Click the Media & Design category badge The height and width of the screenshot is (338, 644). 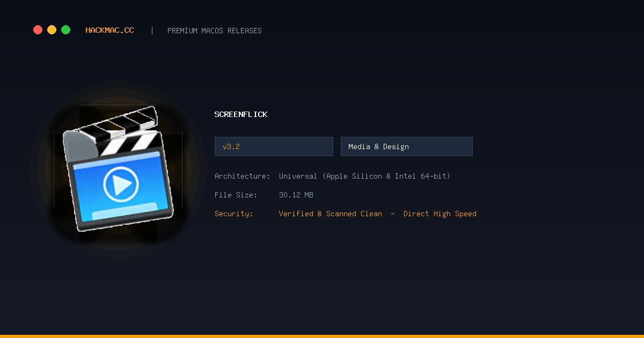click(407, 146)
